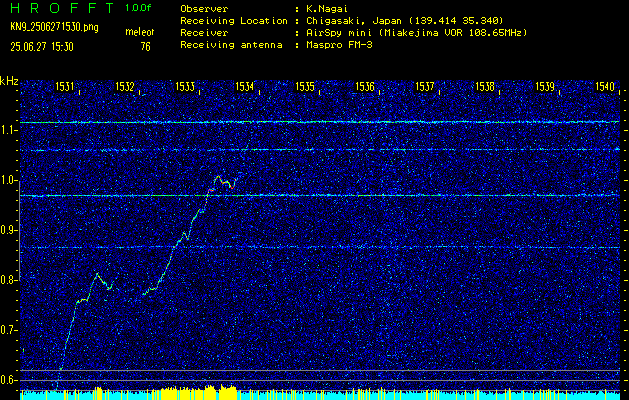Image resolution: width=629 pixels, height=400 pixels.
Task: Click the meteor count value 76
Action: (146, 47)
